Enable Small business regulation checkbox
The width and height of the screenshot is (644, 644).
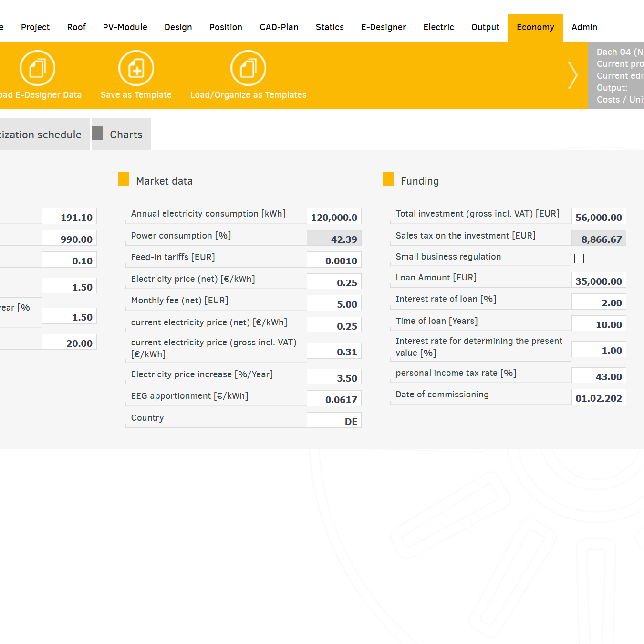pos(579,259)
